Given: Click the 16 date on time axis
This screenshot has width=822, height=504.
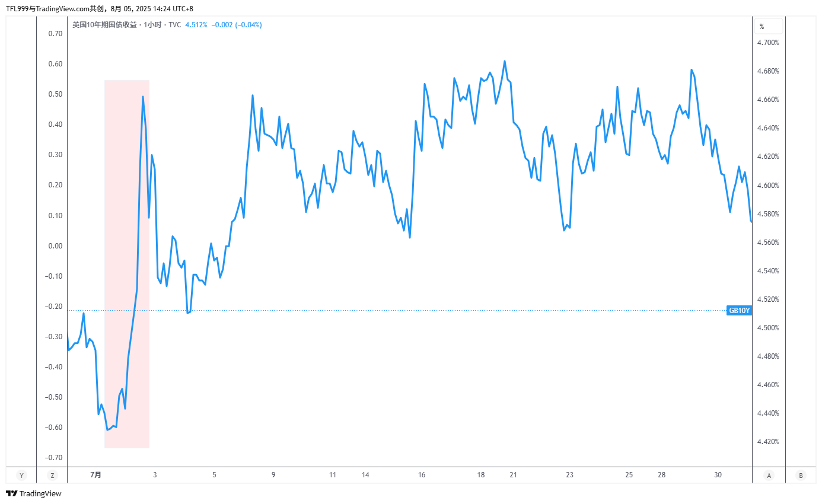Looking at the screenshot, I should click(x=422, y=475).
